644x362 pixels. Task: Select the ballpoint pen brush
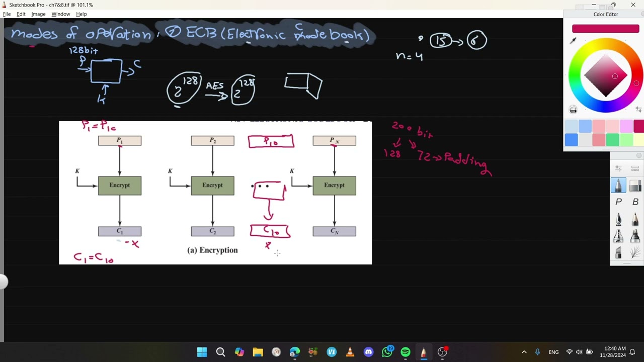pyautogui.click(x=618, y=185)
